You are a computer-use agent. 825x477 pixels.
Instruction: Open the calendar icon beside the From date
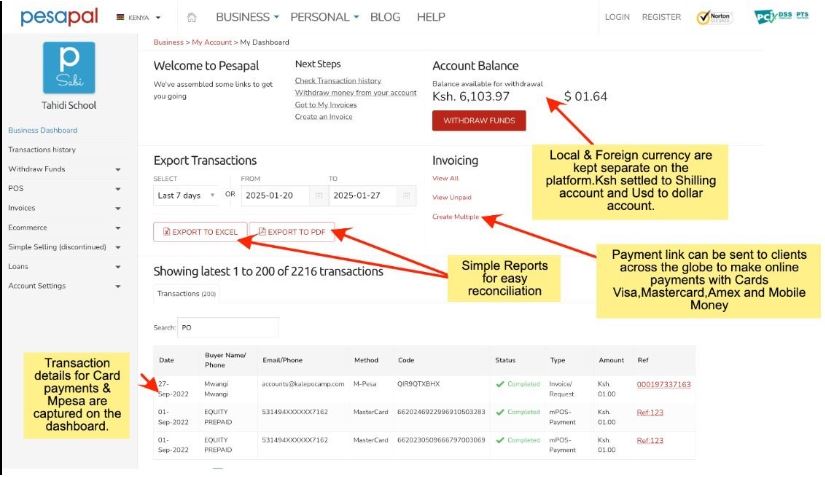(319, 195)
